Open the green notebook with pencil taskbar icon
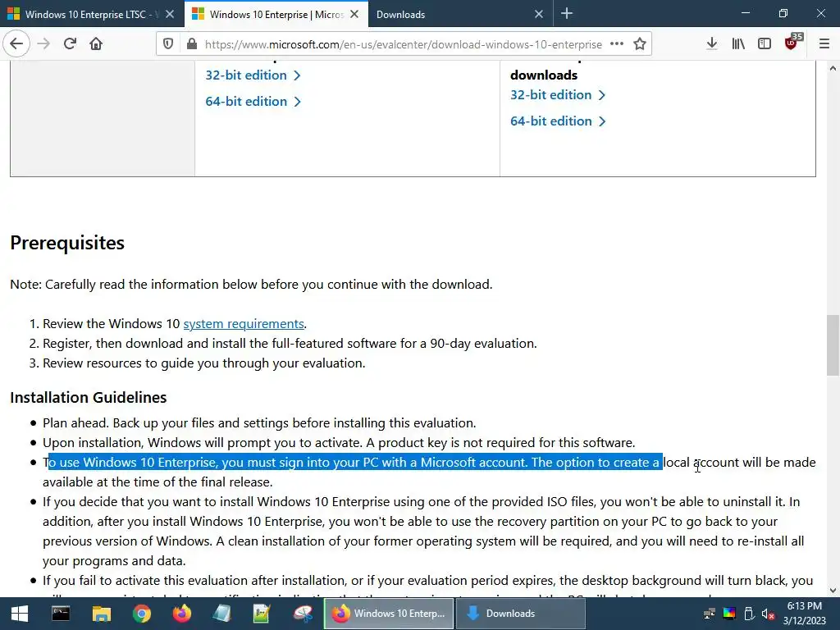This screenshot has width=840, height=630. 262,614
